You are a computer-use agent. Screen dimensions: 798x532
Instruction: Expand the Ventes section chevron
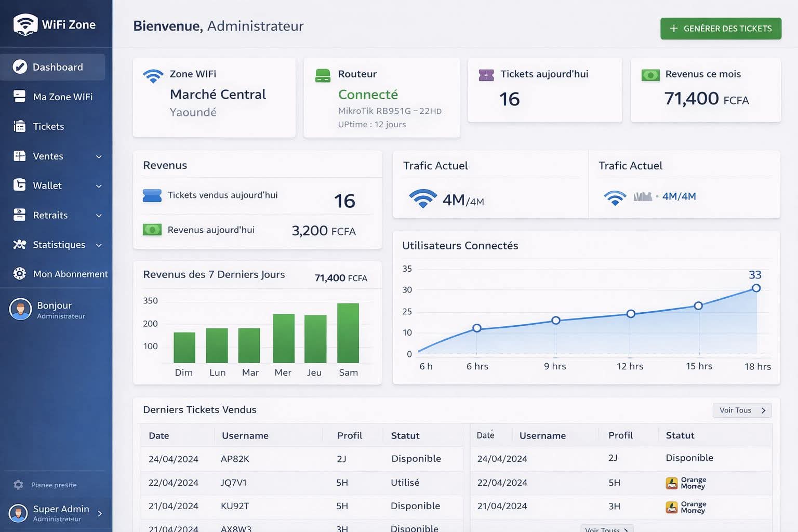coord(99,156)
